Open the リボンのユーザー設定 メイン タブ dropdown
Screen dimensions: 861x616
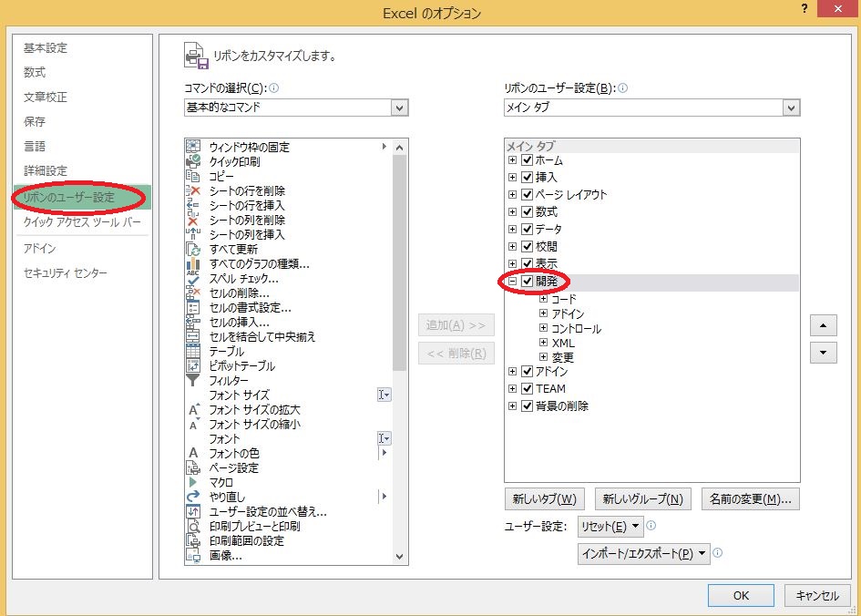click(791, 108)
